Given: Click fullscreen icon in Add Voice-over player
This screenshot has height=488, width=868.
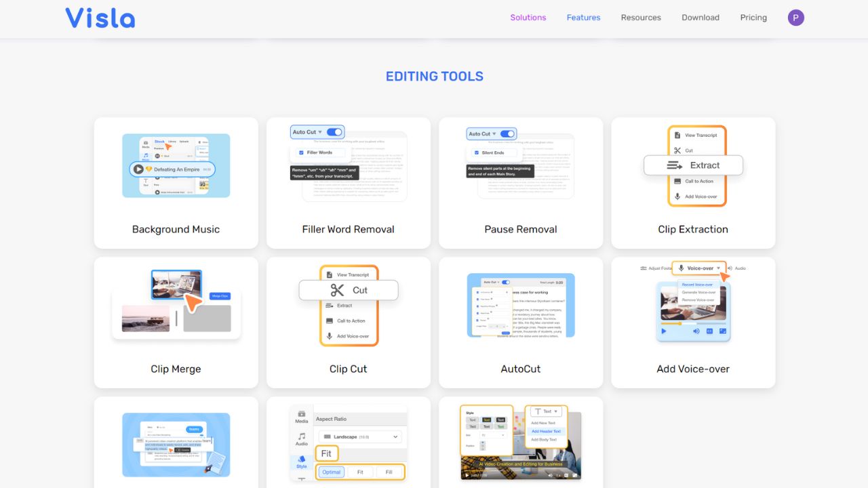Looking at the screenshot, I should (x=723, y=331).
